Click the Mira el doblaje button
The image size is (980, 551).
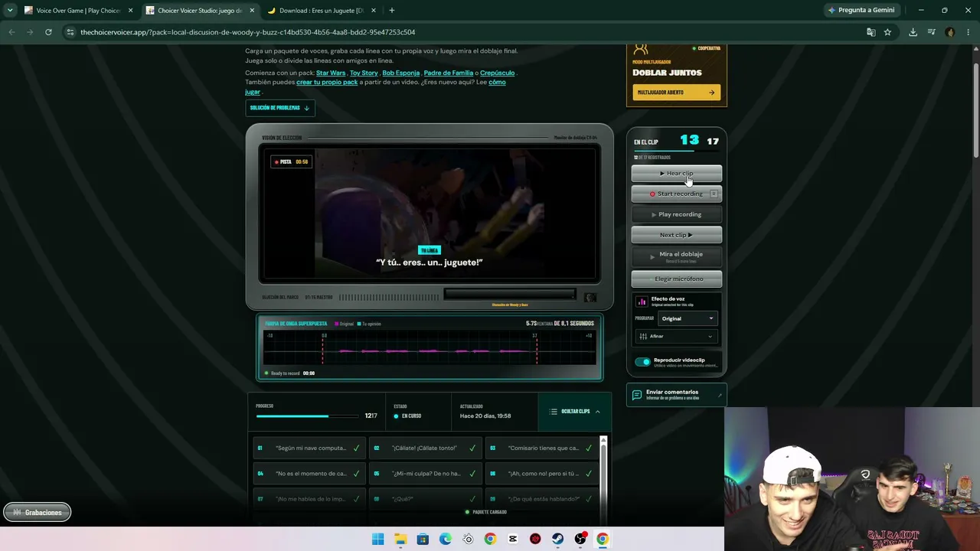click(x=676, y=256)
